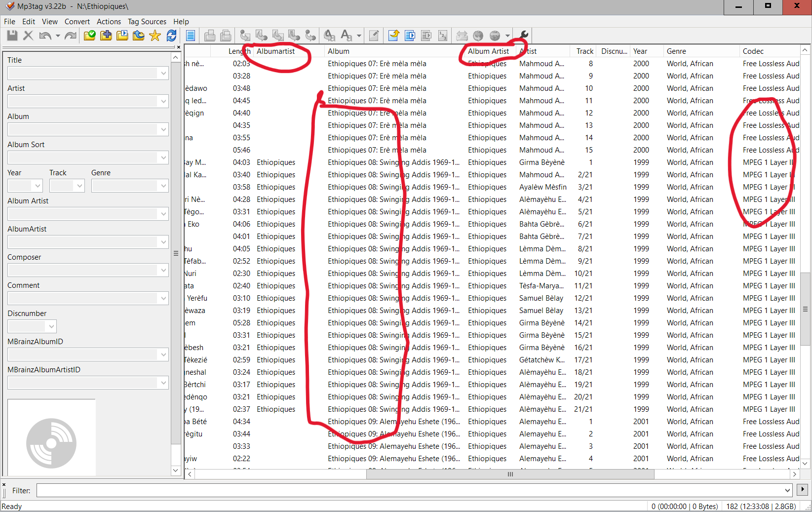
Task: Click the Actions icon with letters
Action: [x=329, y=36]
